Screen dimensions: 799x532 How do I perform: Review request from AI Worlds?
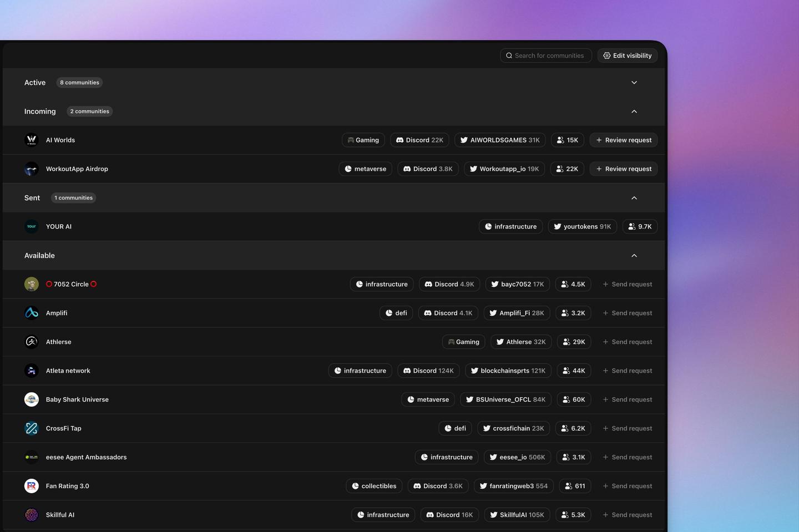pos(624,140)
